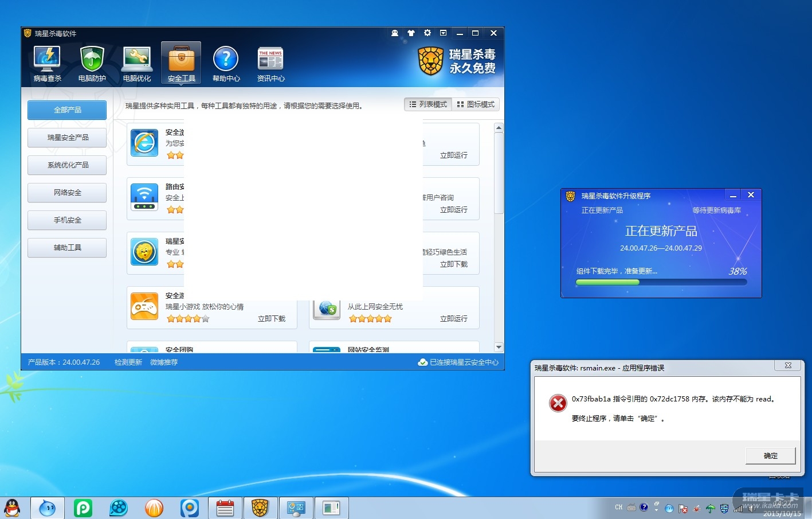The width and height of the screenshot is (812, 519).
Task: Expand the title bar dropdown menu
Action: 443,33
